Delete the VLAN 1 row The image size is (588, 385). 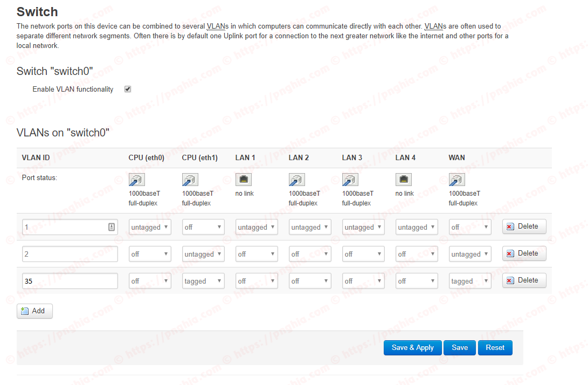(524, 226)
